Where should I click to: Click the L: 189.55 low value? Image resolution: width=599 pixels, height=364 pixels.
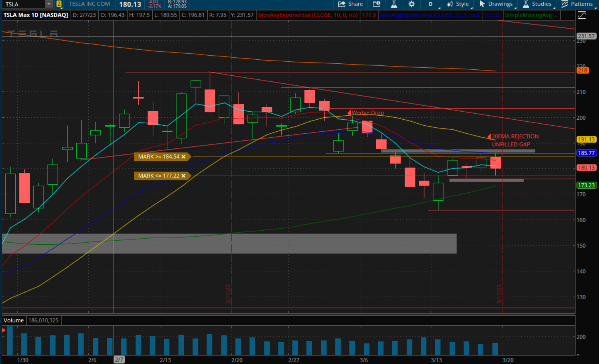point(166,15)
